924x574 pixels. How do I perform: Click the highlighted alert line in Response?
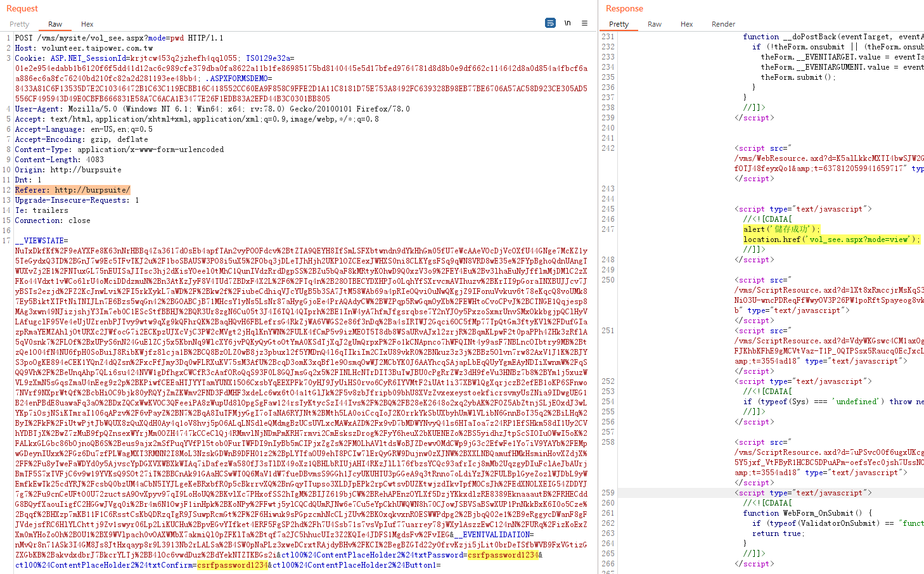point(782,229)
